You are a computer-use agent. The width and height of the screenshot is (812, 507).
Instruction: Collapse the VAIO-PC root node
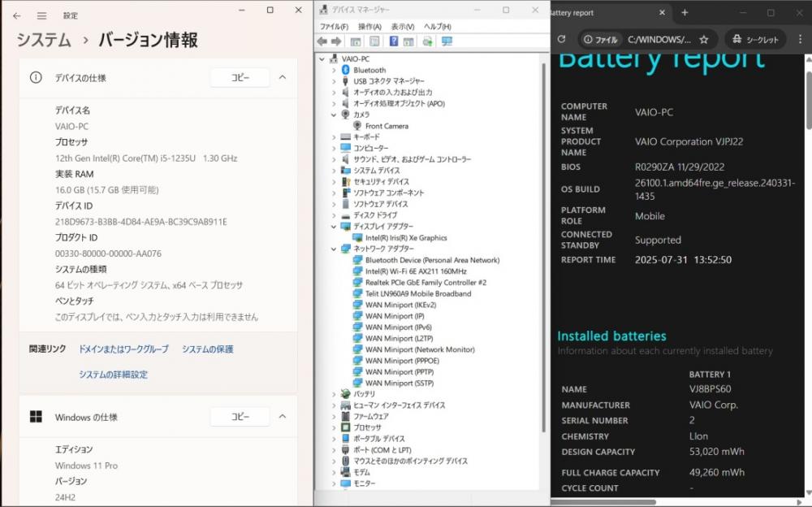pos(322,59)
